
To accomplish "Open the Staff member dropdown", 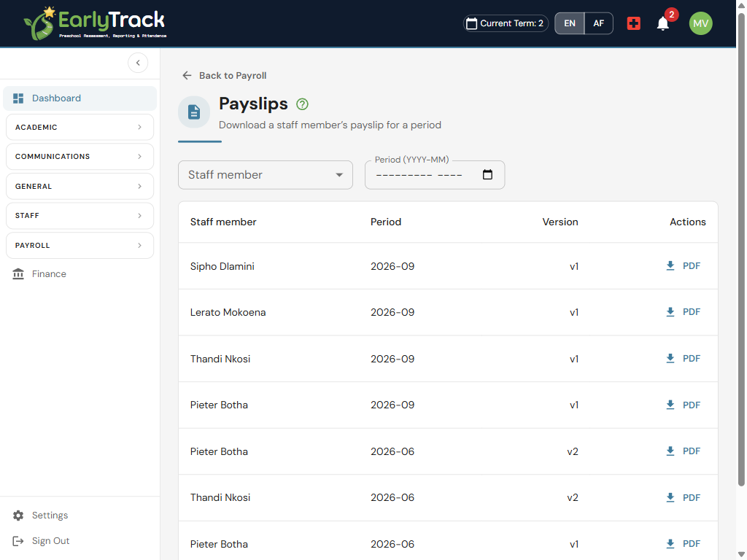I will tap(266, 175).
